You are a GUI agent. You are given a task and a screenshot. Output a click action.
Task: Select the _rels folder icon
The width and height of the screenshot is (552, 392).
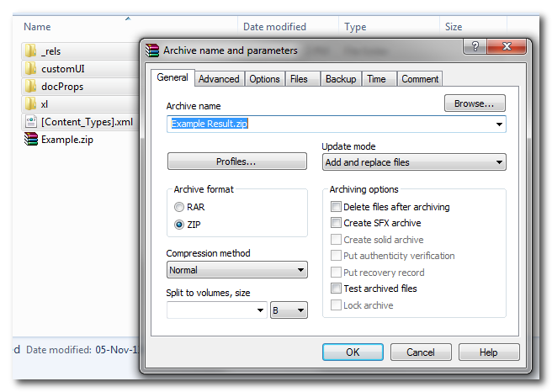[x=30, y=51]
